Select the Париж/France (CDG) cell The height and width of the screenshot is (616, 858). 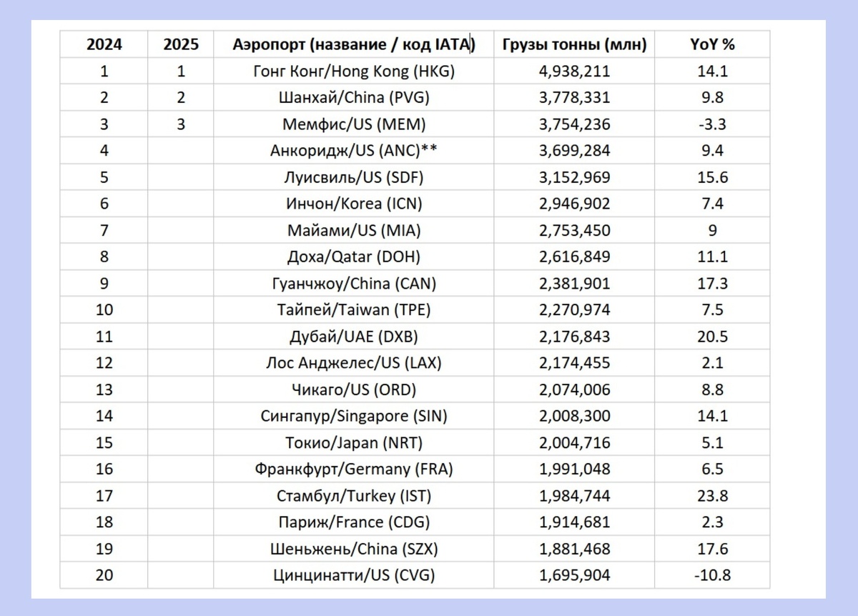[354, 522]
